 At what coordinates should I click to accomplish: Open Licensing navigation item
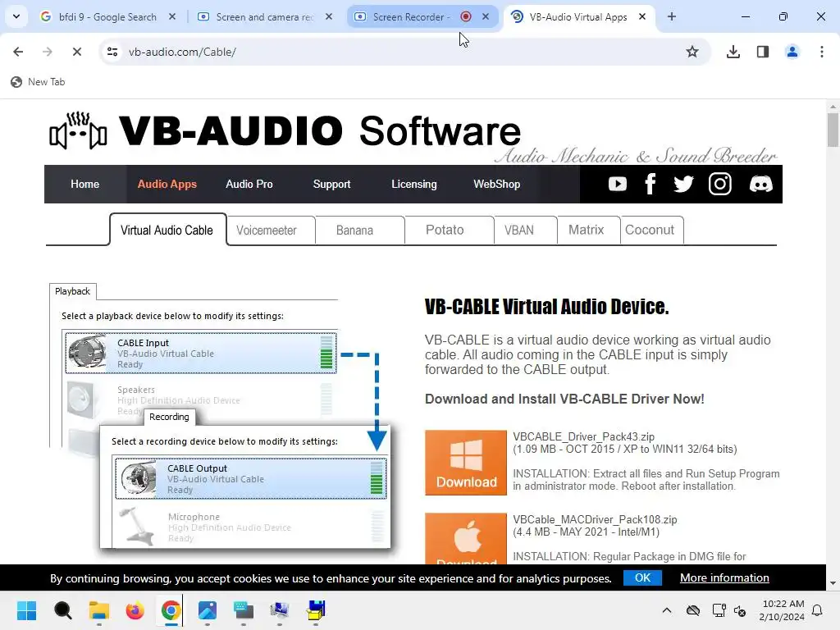tap(414, 185)
